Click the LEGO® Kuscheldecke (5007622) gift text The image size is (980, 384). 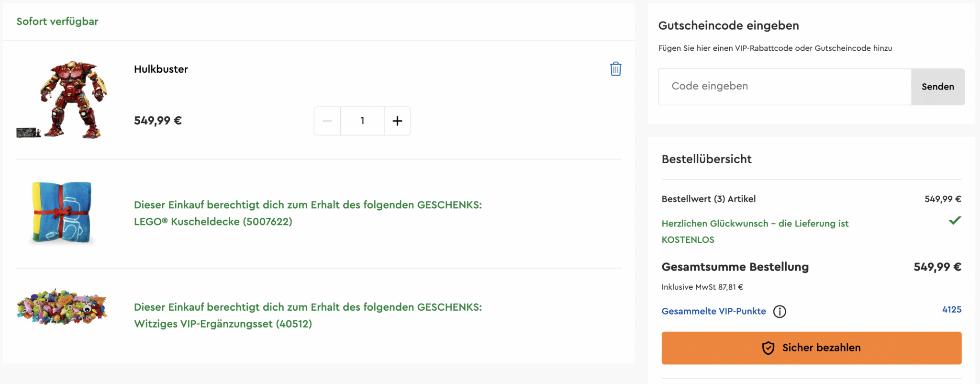click(213, 222)
